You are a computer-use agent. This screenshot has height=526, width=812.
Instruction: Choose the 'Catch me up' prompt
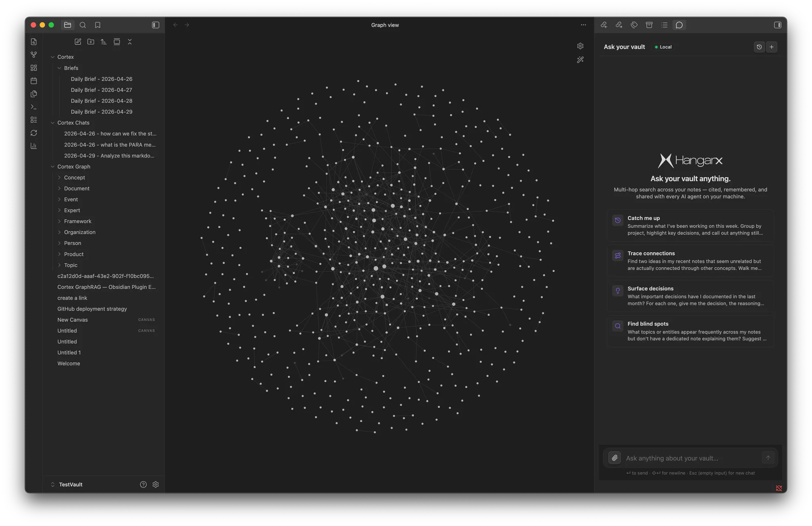(690, 225)
